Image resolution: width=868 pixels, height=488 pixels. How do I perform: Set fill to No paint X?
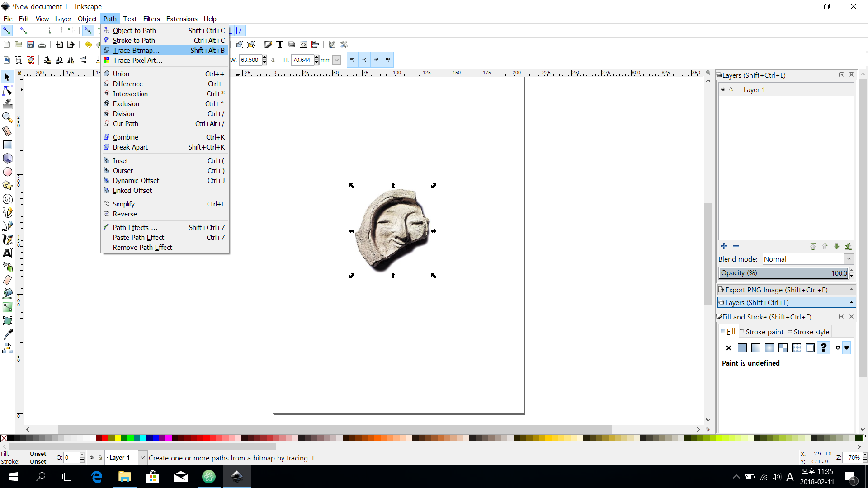pos(728,348)
